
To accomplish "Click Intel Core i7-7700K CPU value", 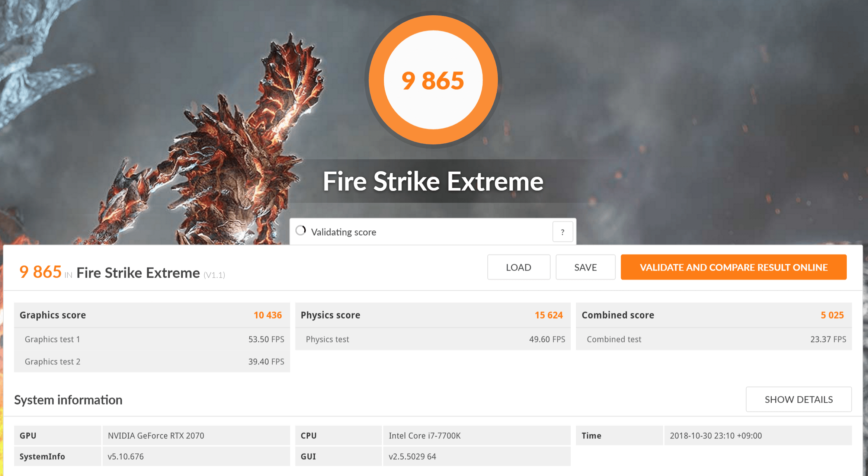I will tap(425, 436).
